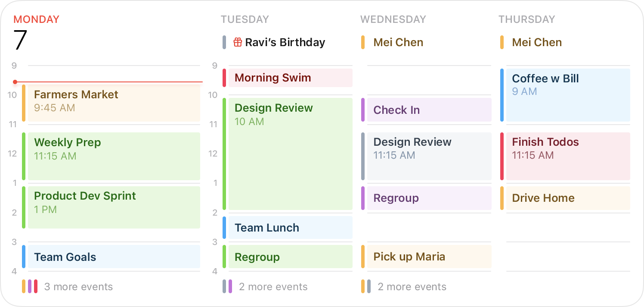Click the gift icon beside Ravi's Birthday

(237, 42)
